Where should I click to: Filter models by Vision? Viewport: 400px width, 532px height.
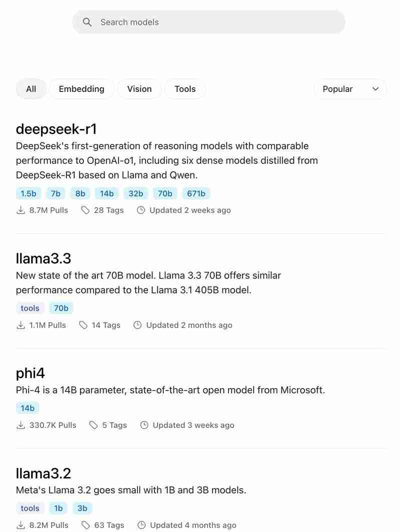(139, 89)
